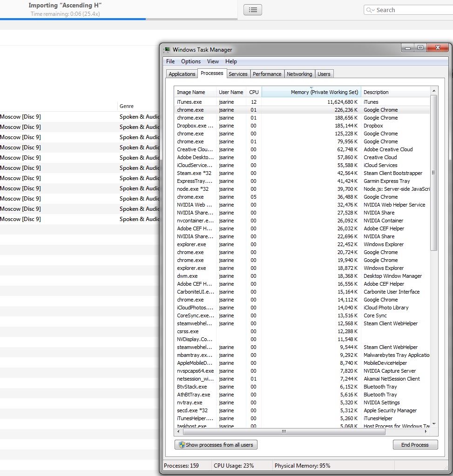
Task: Click the horizontal scroll left arrow
Action: (x=178, y=431)
